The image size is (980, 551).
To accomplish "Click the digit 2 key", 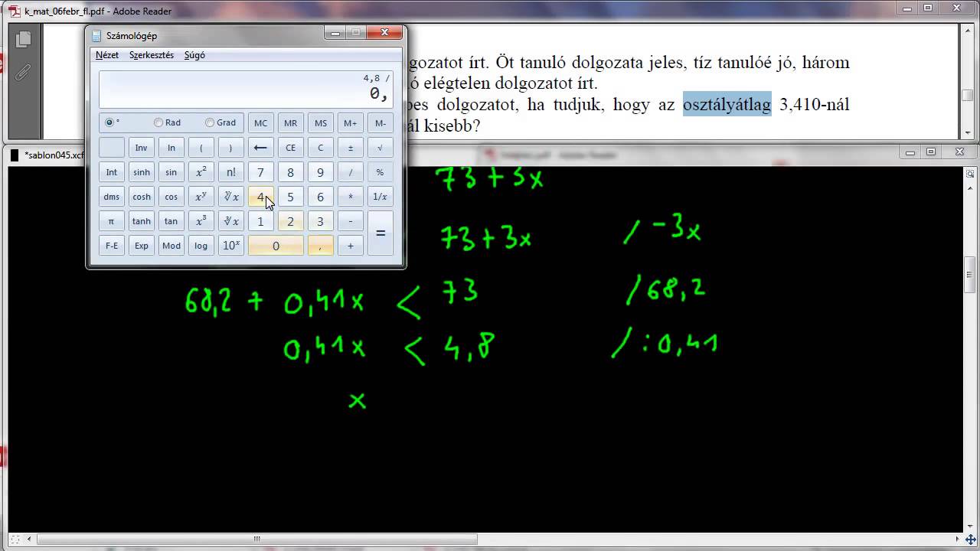I will 290,221.
